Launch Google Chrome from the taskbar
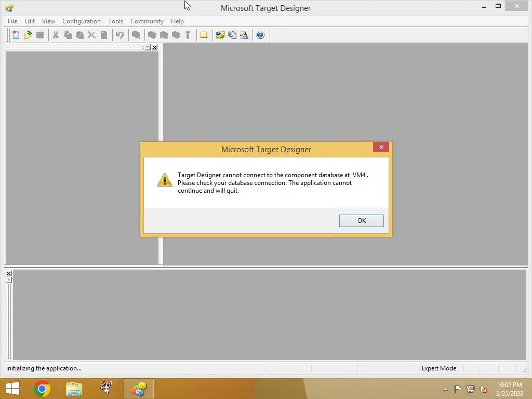 coord(42,389)
